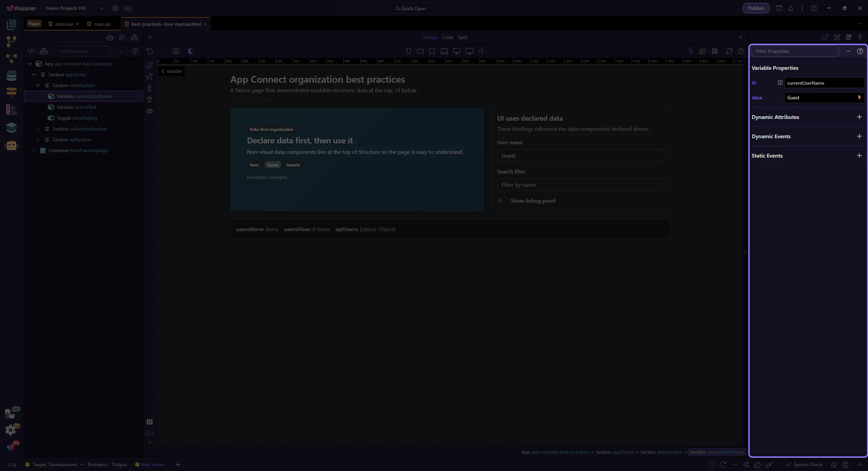Open the AI robot assistant sidebar icon
The width and height of the screenshot is (868, 471).
[x=11, y=145]
